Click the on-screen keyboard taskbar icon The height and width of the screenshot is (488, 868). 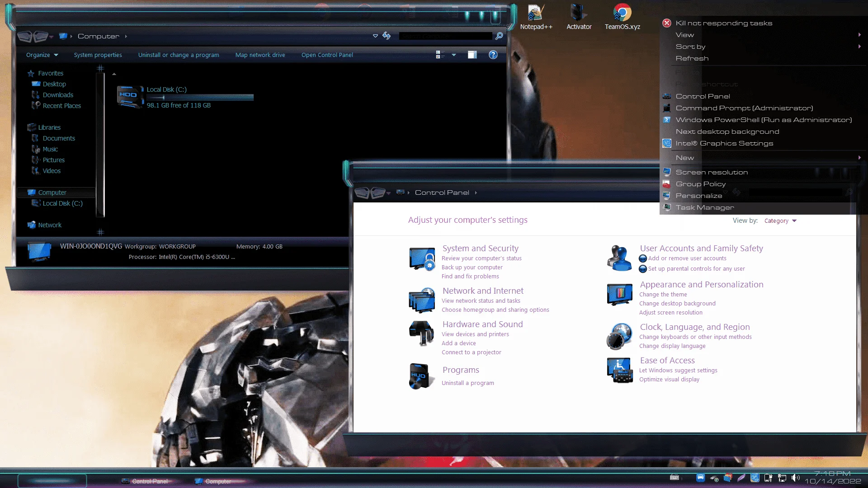(x=675, y=478)
